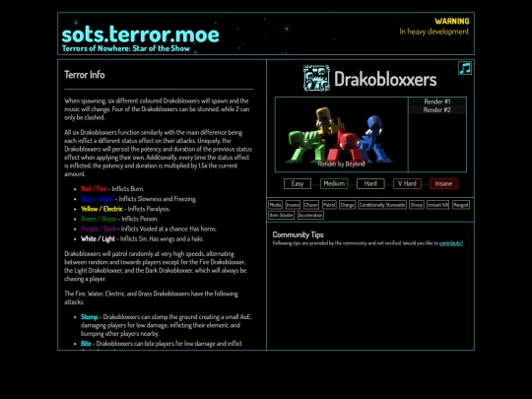Click the Stomp attack name
532x399 pixels.
(x=90, y=317)
